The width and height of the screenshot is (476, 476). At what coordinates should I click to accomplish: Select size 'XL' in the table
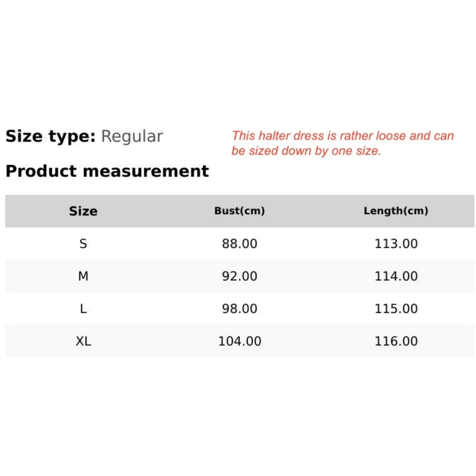pyautogui.click(x=83, y=341)
